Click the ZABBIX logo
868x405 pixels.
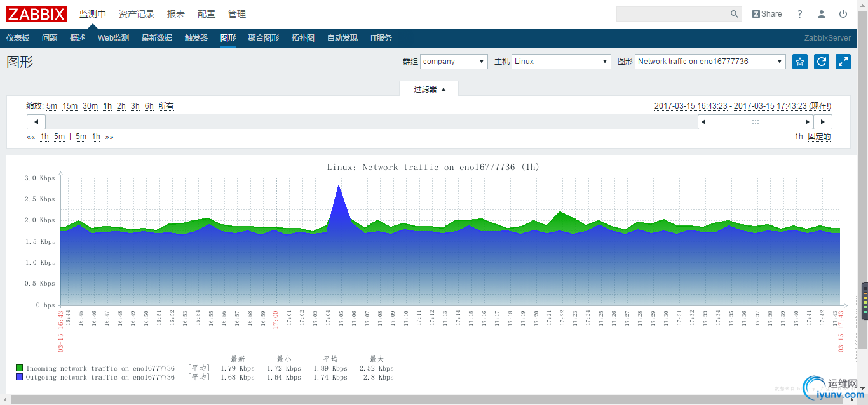point(36,14)
